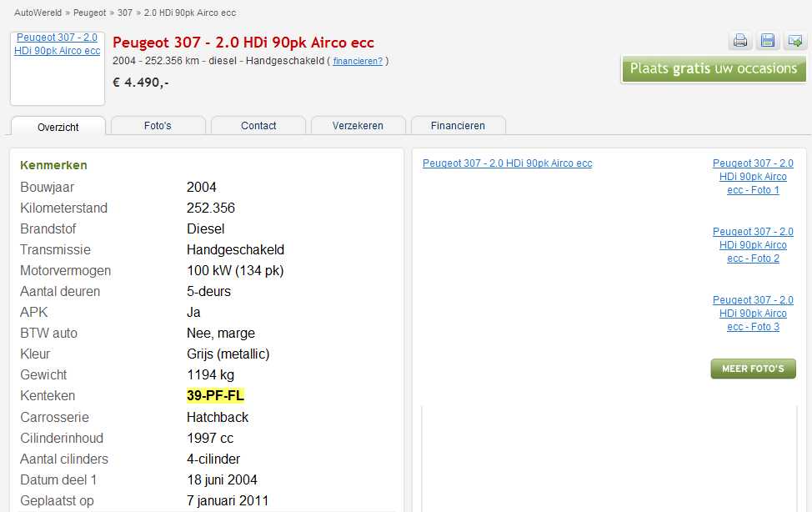The width and height of the screenshot is (812, 512).
Task: Go to the Financieren tab
Action: [458, 126]
